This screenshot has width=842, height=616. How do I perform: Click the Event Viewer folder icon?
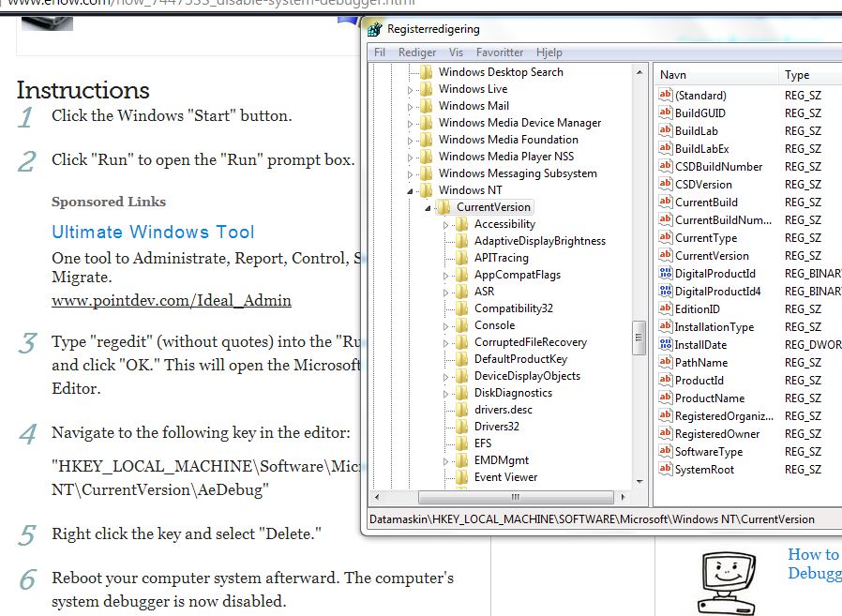click(462, 477)
